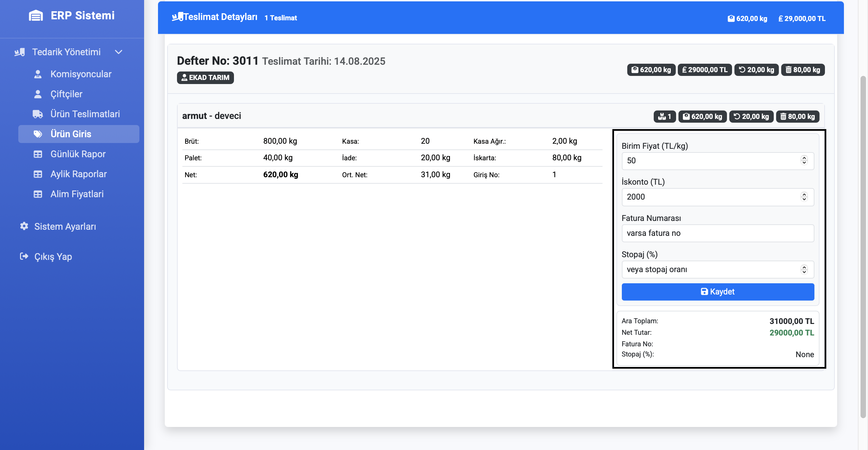This screenshot has width=868, height=450.
Task: Click the Çıkış Yap sign-out icon
Action: point(24,257)
